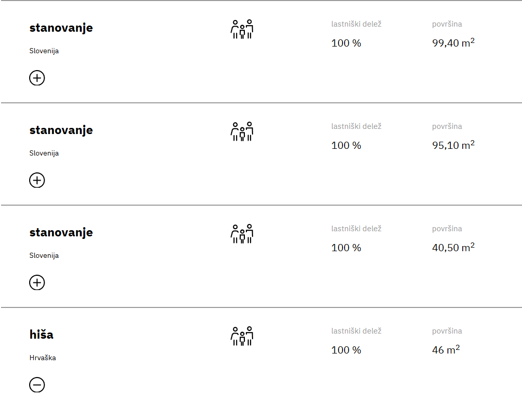Click family icon beside 95,10 m² stanovanje
Screen dimensions: 522x420
pyautogui.click(x=242, y=131)
